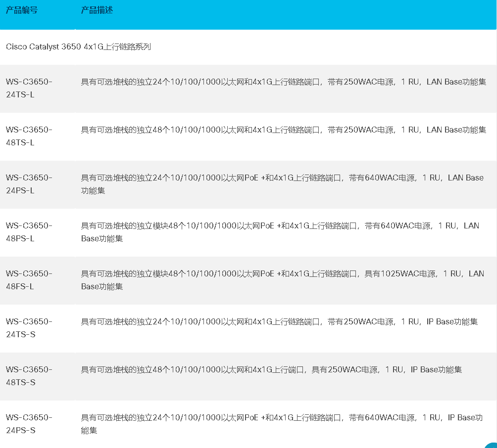This screenshot has width=497, height=448.
Task: Click the 1025WAC description for WS-C3650-48FS-L
Action: pyautogui.click(x=283, y=280)
